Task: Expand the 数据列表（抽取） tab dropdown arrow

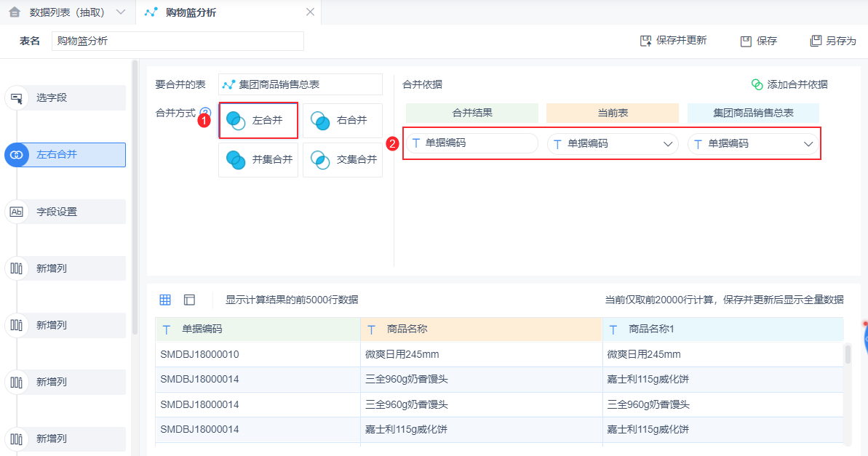Action: point(120,12)
